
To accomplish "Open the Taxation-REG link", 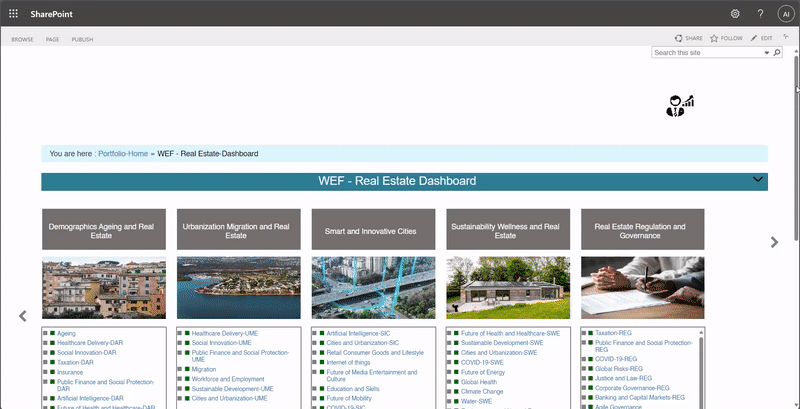I will tap(614, 333).
